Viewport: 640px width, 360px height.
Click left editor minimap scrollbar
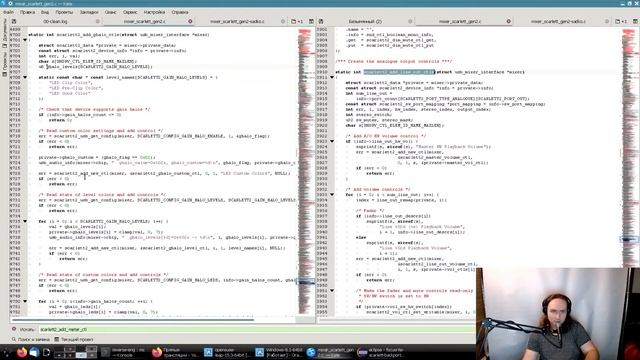[306, 171]
